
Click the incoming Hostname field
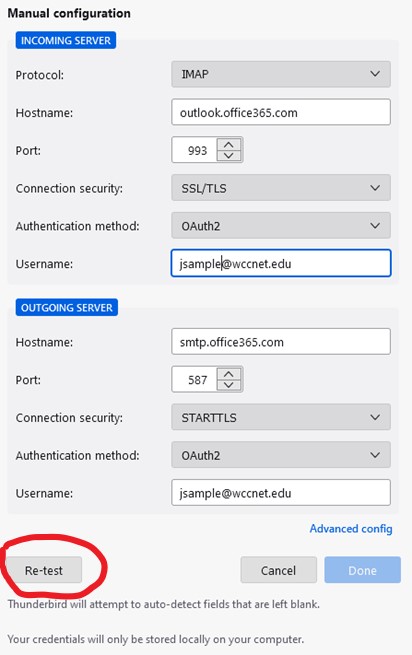281,112
